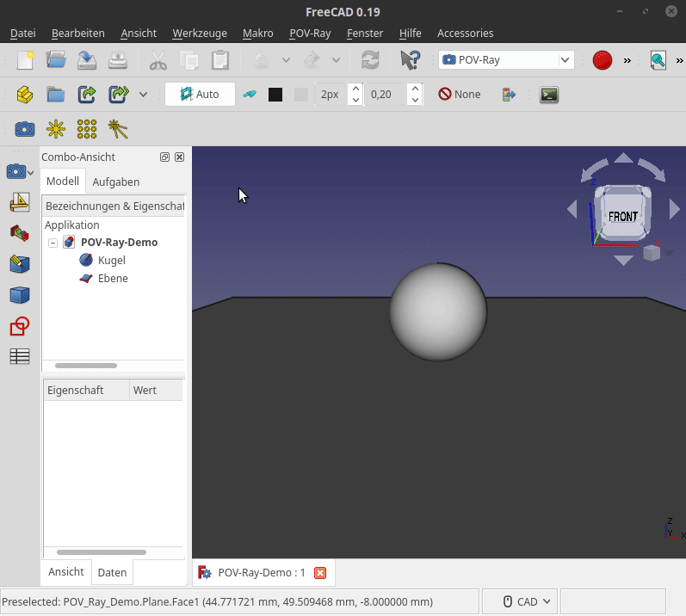Click the black line color swatch
Image resolution: width=686 pixels, height=616 pixels.
click(275, 95)
